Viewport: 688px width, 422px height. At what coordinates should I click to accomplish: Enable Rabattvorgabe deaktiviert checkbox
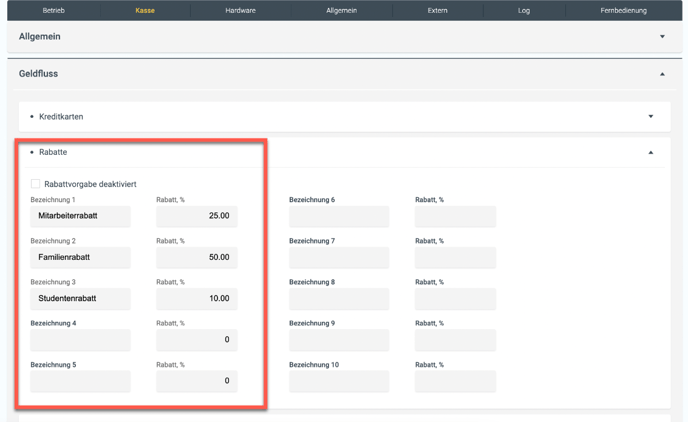(36, 184)
